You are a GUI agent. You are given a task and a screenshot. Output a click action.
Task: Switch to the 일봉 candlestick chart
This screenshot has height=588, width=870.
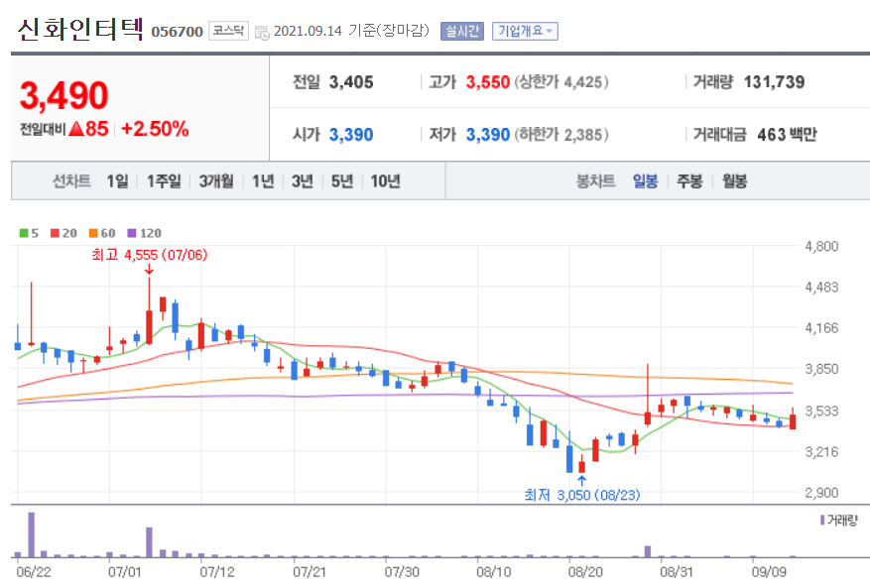645,180
